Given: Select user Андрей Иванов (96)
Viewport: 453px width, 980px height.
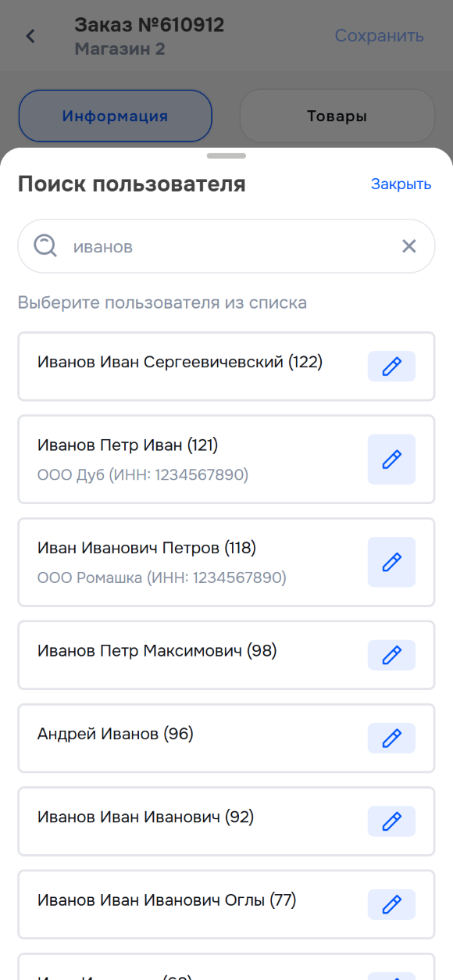Looking at the screenshot, I should coord(226,739).
